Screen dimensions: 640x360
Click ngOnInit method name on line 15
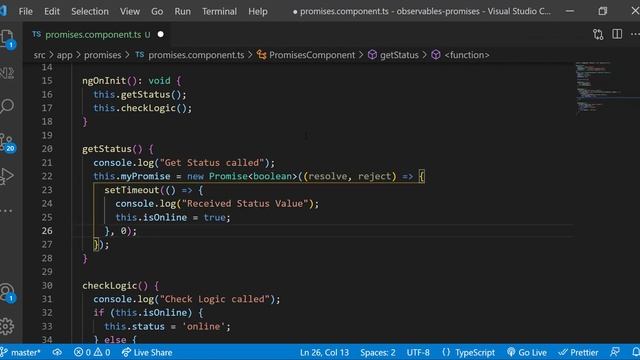click(104, 81)
